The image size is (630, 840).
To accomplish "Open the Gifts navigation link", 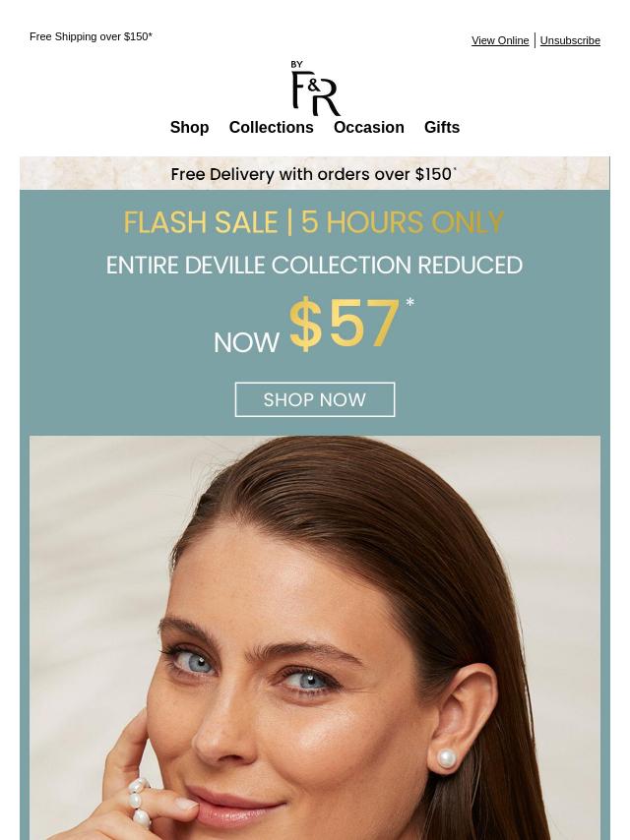I will click(x=442, y=128).
